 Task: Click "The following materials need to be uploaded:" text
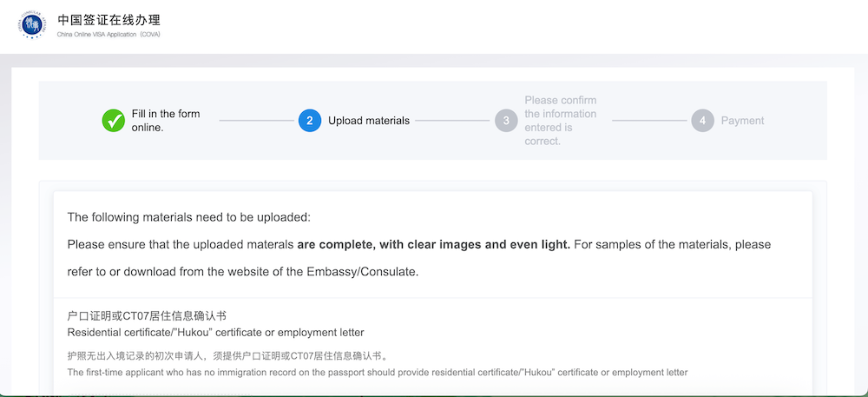[188, 217]
